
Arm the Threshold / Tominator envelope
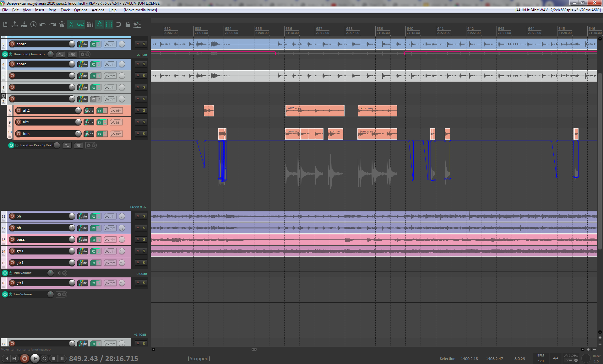click(5, 54)
